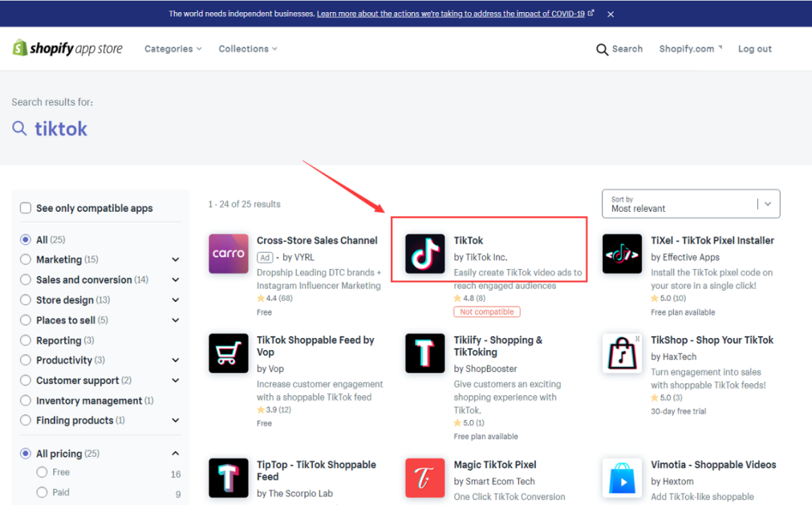Click the red Magic TikTok Pixel icon
The image size is (812, 505).
click(425, 478)
